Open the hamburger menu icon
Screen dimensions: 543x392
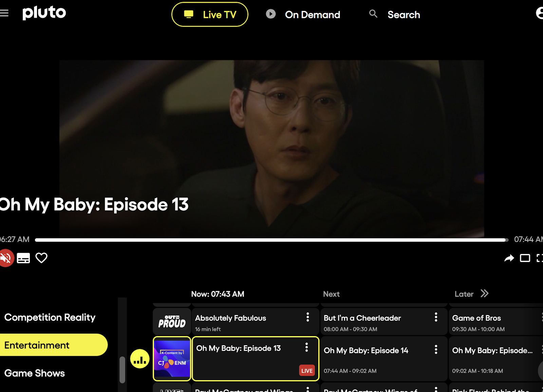click(x=4, y=13)
